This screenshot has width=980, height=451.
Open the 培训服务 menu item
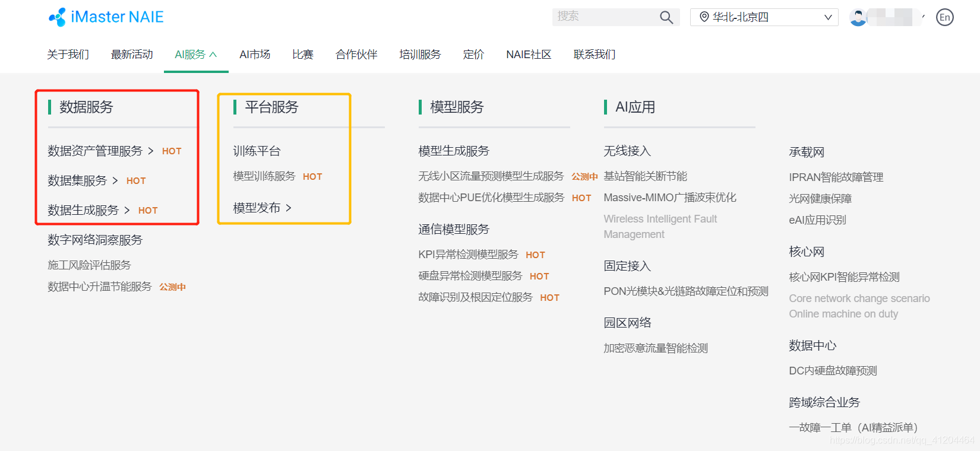pyautogui.click(x=420, y=55)
